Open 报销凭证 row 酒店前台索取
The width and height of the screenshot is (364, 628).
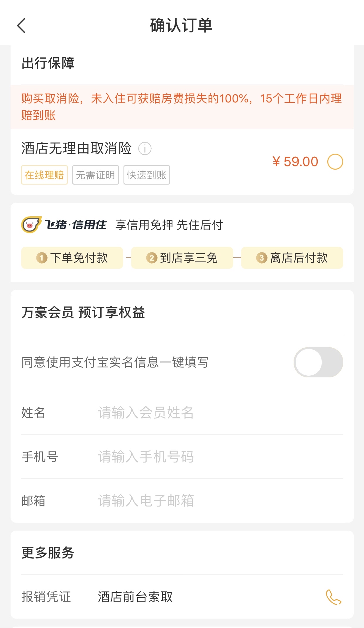pyautogui.click(x=182, y=597)
